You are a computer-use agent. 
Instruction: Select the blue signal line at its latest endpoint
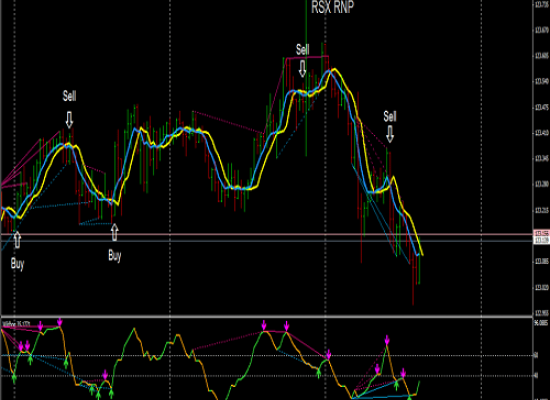pyautogui.click(x=417, y=254)
